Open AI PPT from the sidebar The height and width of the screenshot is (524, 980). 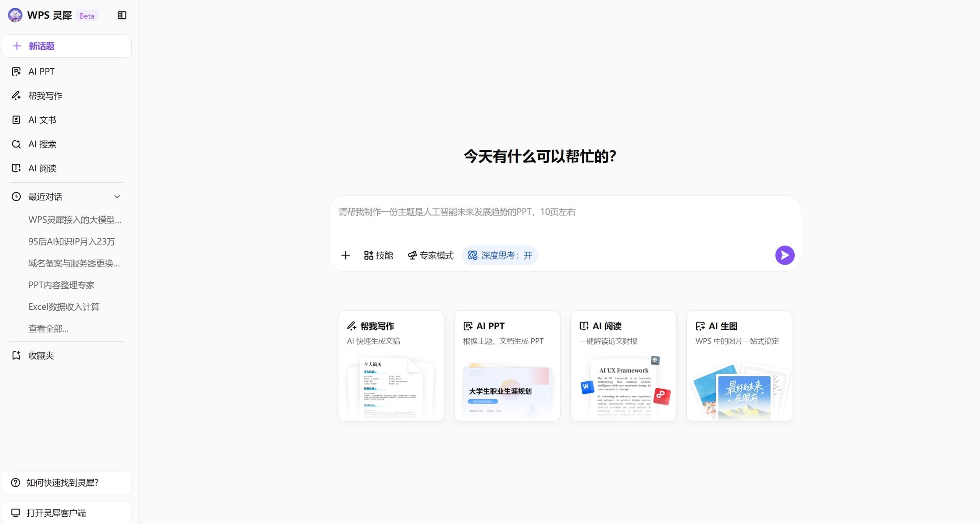coord(67,72)
